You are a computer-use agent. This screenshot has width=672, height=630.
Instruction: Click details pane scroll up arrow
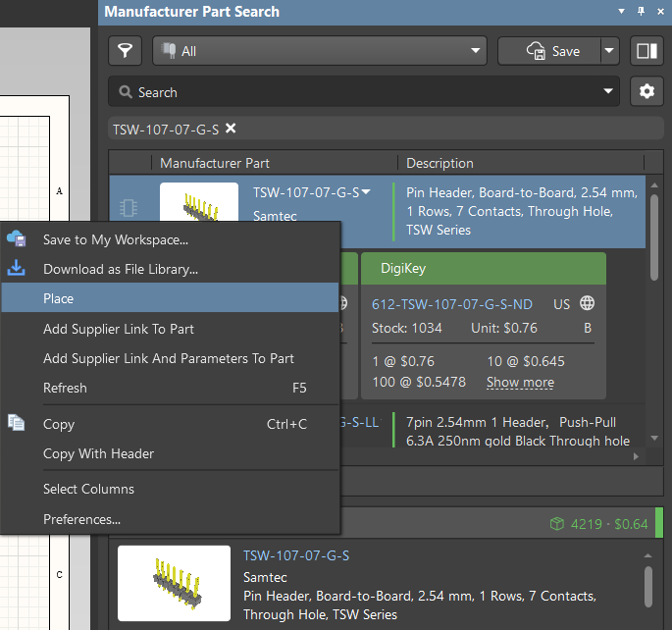point(648,555)
